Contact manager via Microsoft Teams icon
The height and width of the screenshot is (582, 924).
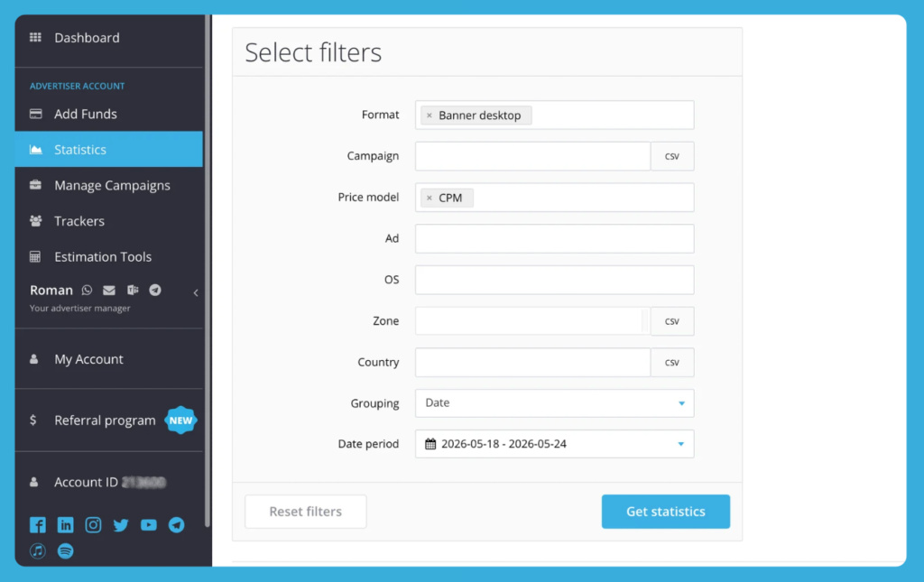133,290
